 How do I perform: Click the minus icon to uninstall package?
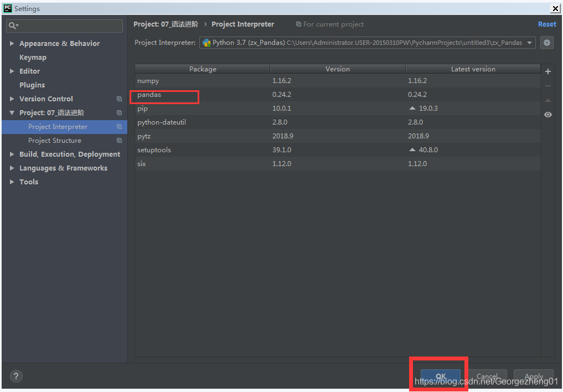[x=548, y=86]
